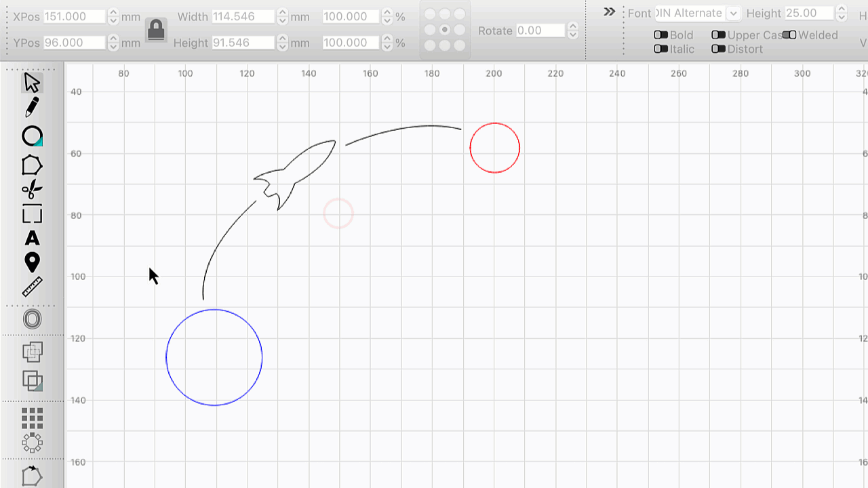This screenshot has width=868, height=488.
Task: Click the XPos input field
Action: point(75,16)
